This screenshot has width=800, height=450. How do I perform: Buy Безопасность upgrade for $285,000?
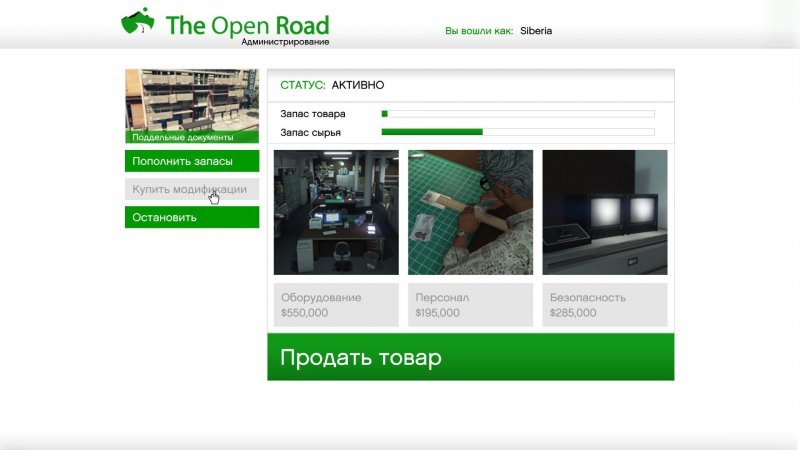click(x=604, y=305)
